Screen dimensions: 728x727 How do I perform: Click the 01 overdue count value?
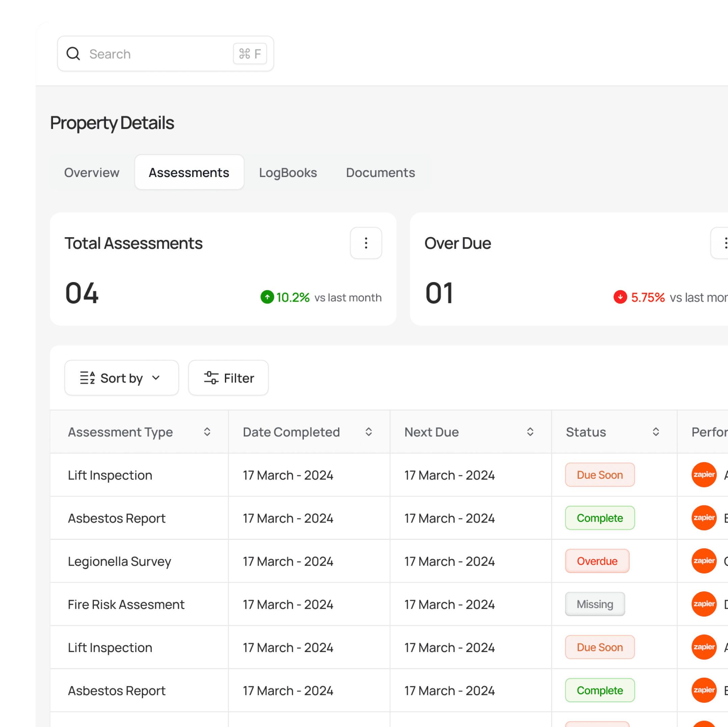[439, 293]
